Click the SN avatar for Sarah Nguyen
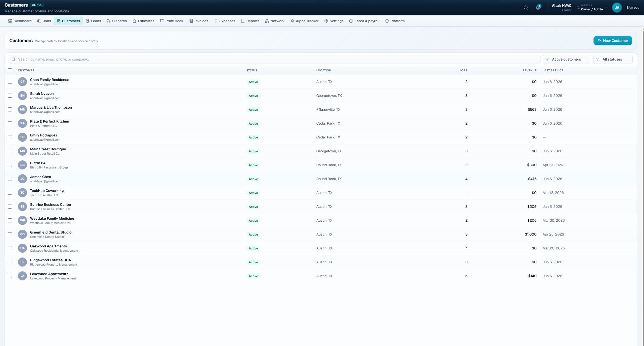This screenshot has width=644, height=346. (22, 96)
